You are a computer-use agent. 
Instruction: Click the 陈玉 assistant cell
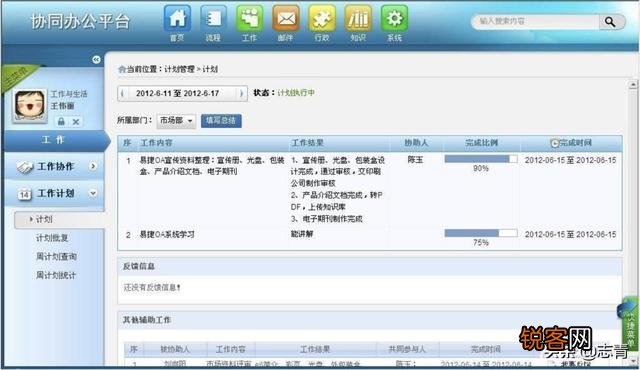416,160
